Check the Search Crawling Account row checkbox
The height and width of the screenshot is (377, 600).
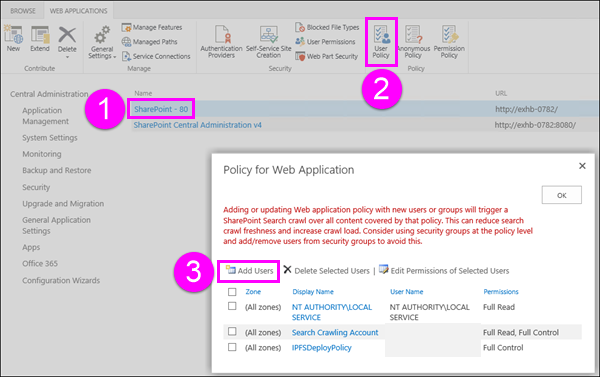tap(232, 331)
